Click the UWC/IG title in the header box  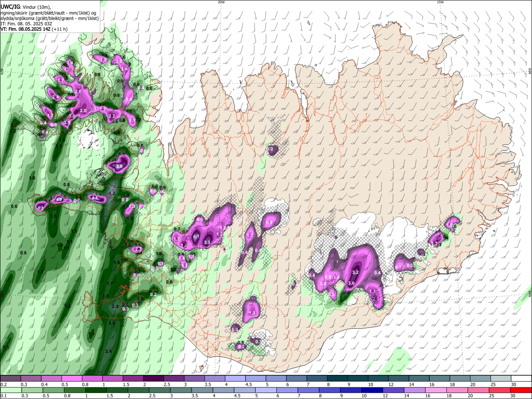[x=10, y=7]
